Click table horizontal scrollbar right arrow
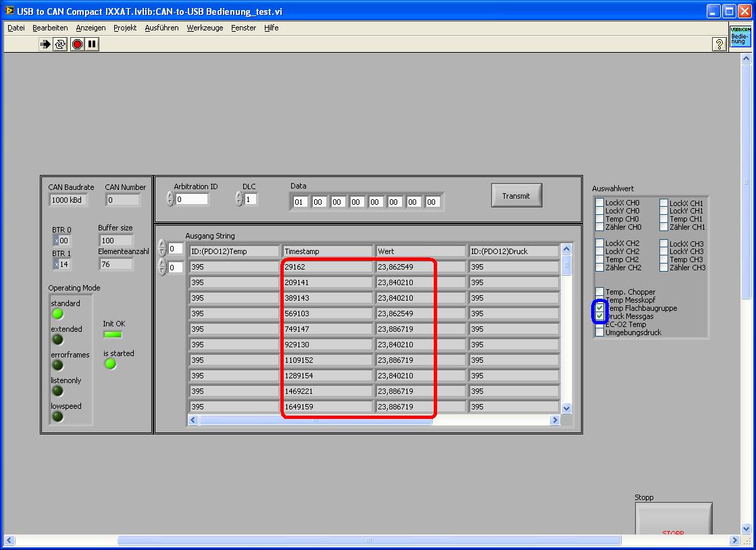 [555, 420]
